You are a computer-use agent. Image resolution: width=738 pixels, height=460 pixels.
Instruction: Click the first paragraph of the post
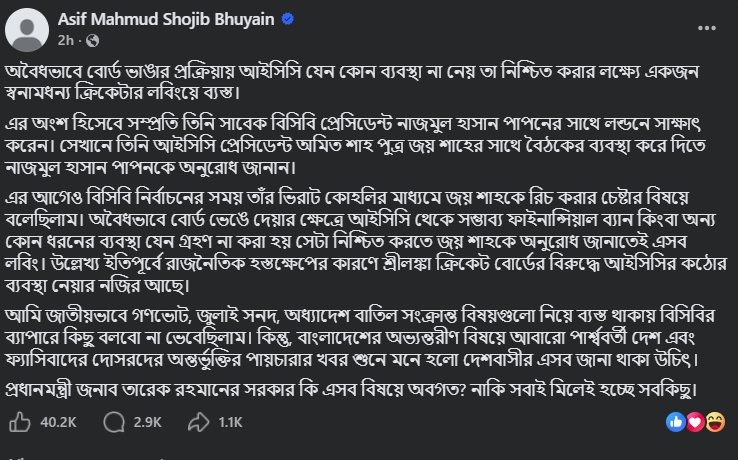(x=340, y=88)
